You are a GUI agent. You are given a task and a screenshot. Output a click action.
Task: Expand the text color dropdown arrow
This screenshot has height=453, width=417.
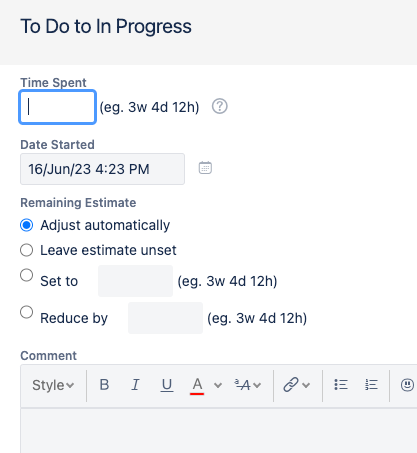click(218, 385)
